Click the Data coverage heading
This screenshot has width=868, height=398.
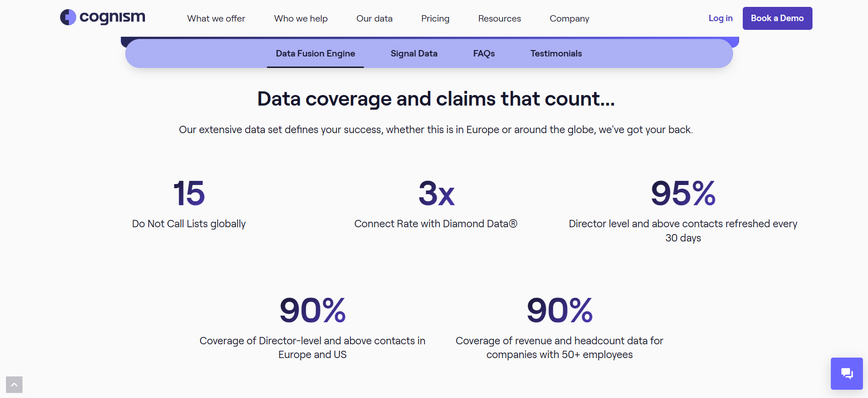click(436, 99)
